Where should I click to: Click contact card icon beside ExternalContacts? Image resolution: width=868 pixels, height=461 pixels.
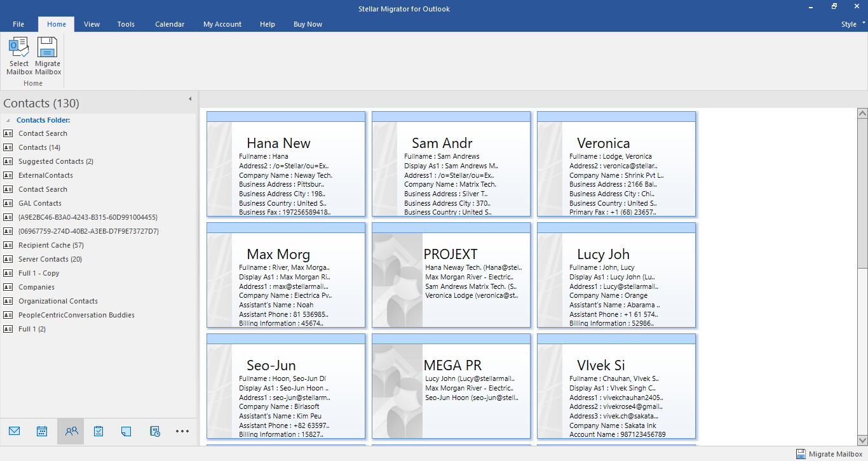tap(8, 175)
